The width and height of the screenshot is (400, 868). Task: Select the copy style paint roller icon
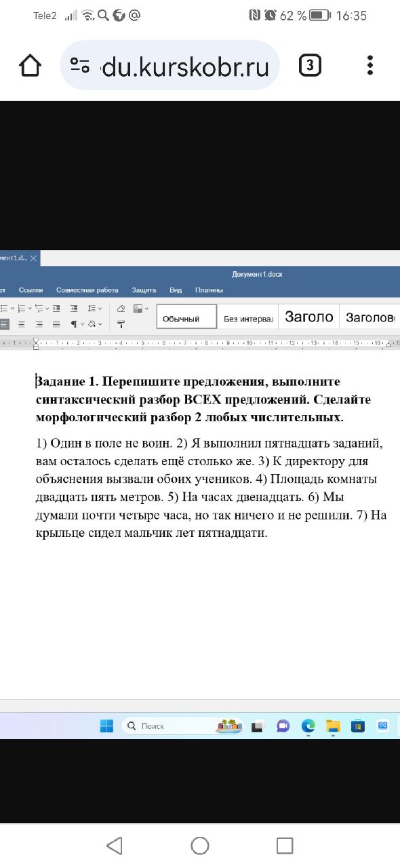point(121,324)
